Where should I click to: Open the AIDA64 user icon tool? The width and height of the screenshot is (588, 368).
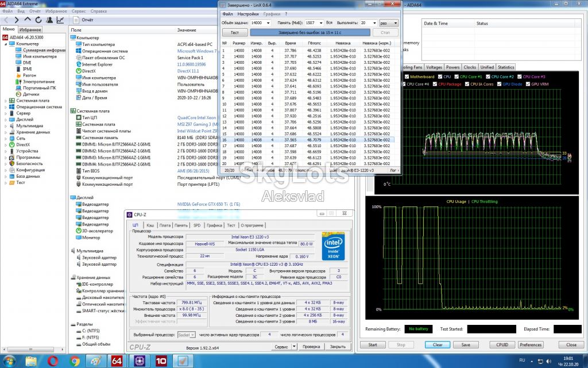coord(49,20)
